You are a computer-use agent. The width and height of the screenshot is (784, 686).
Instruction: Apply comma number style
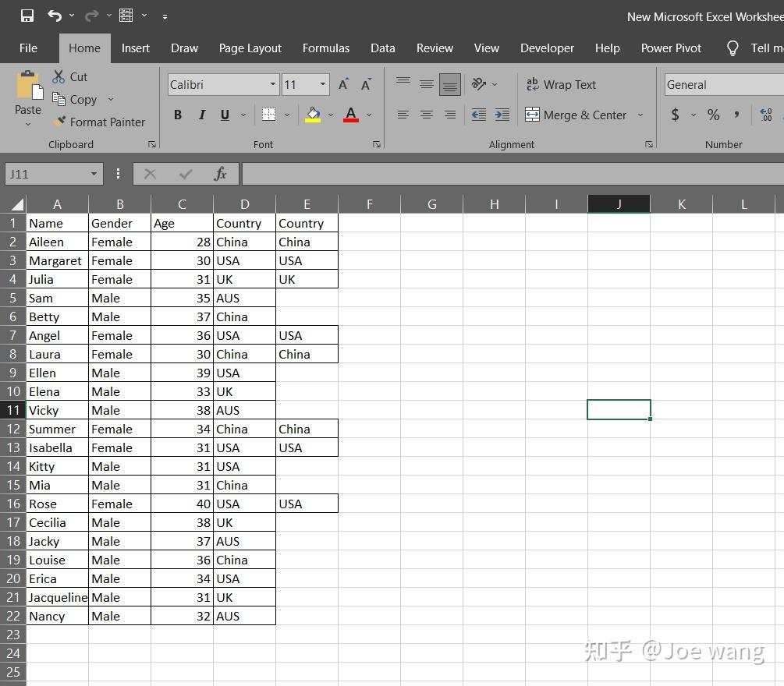pyautogui.click(x=736, y=115)
